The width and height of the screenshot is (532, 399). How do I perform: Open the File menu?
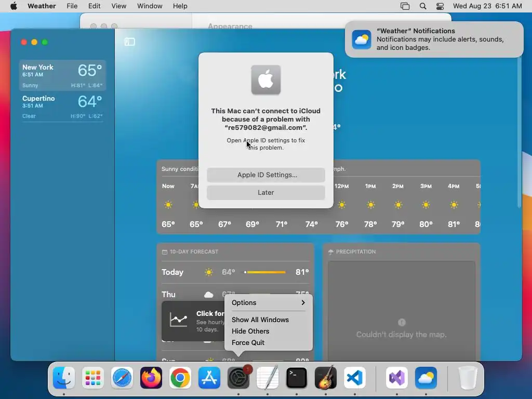pyautogui.click(x=72, y=6)
